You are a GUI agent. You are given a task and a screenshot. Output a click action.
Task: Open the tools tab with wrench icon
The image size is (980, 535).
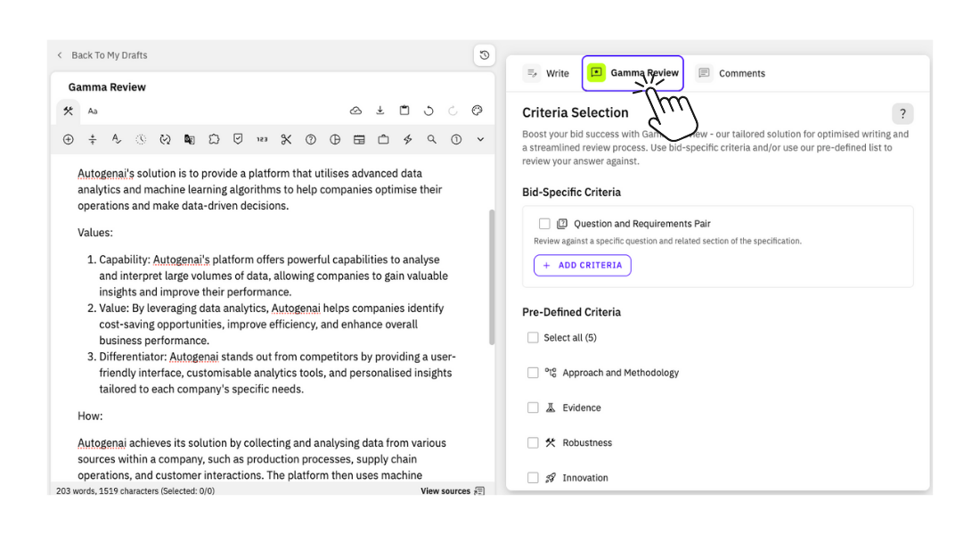pos(68,111)
